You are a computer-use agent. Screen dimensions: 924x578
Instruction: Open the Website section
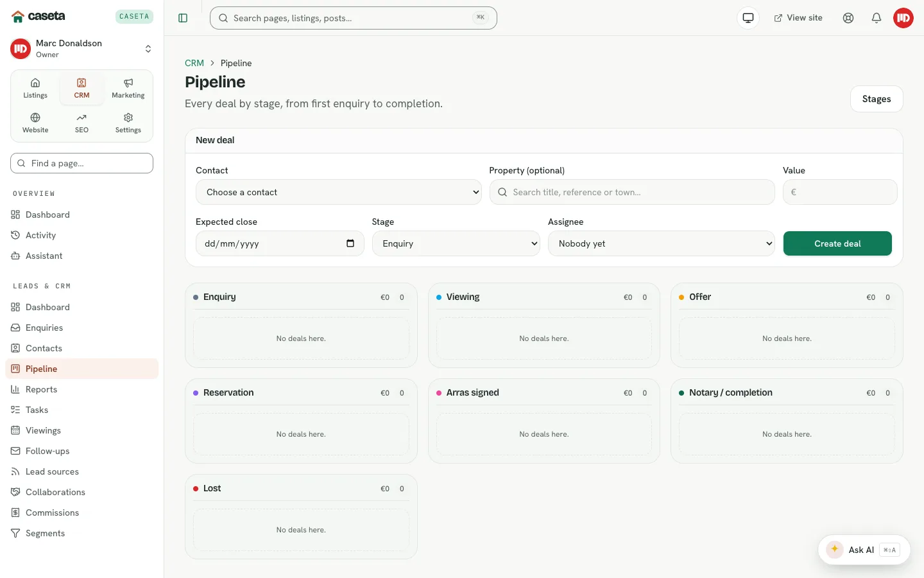[x=35, y=123]
